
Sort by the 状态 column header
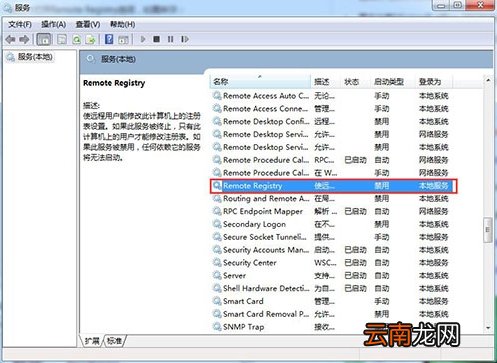355,81
